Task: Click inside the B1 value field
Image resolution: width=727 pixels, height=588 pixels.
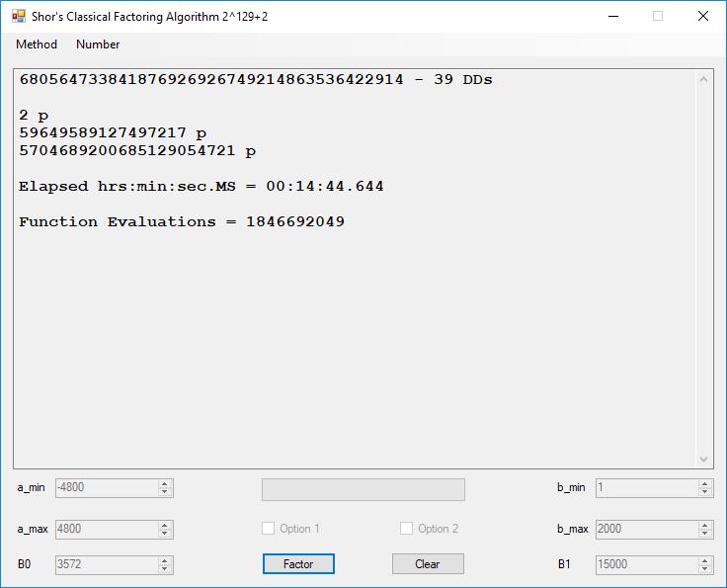Action: point(644,564)
